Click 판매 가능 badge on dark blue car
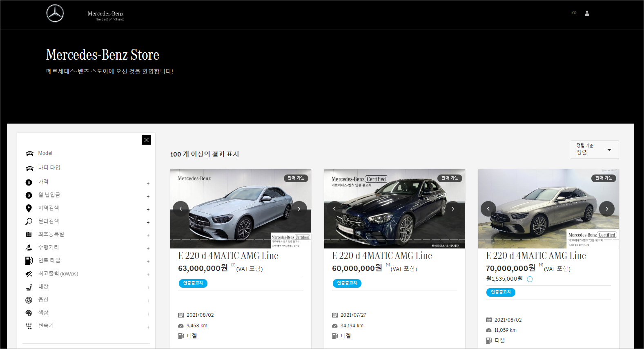Viewport: 644px width, 349px height. pos(450,178)
